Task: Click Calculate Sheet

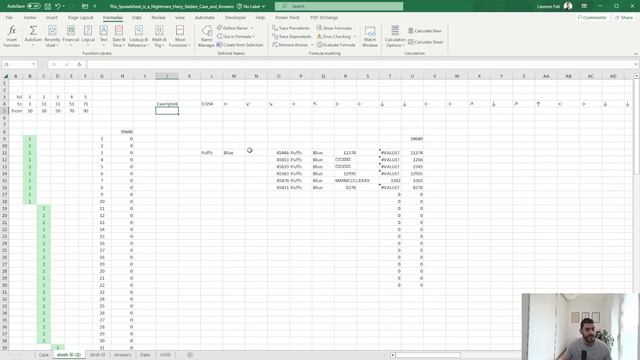Action: pos(425,42)
